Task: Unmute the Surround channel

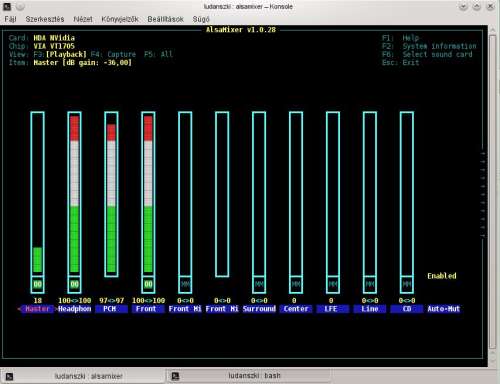Action: [259, 284]
